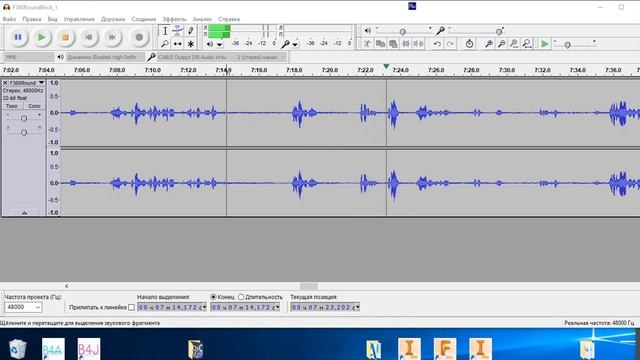Adjust the input volume slider
640x360 pixels.
tap(499, 31)
